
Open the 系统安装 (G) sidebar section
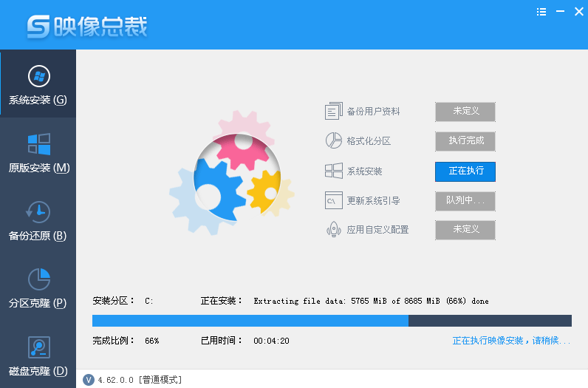point(38,84)
